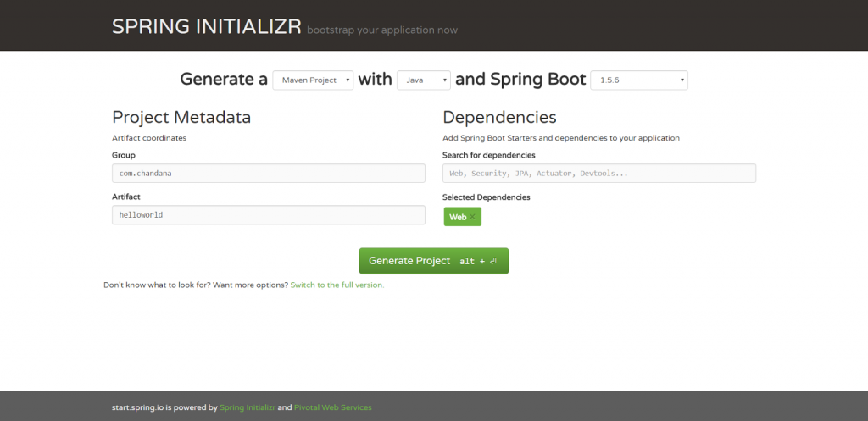Focus the Group field containing com.chandana
868x421 pixels.
269,173
